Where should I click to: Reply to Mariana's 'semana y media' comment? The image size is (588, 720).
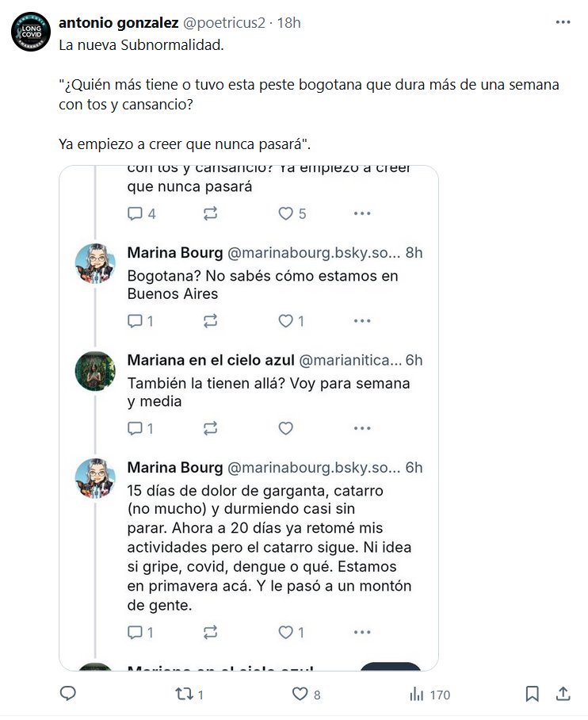point(136,428)
